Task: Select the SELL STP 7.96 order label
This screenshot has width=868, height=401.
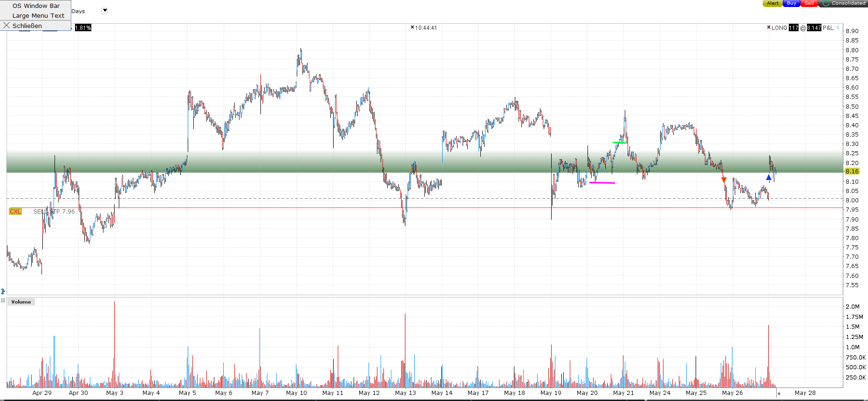Action: [x=54, y=212]
